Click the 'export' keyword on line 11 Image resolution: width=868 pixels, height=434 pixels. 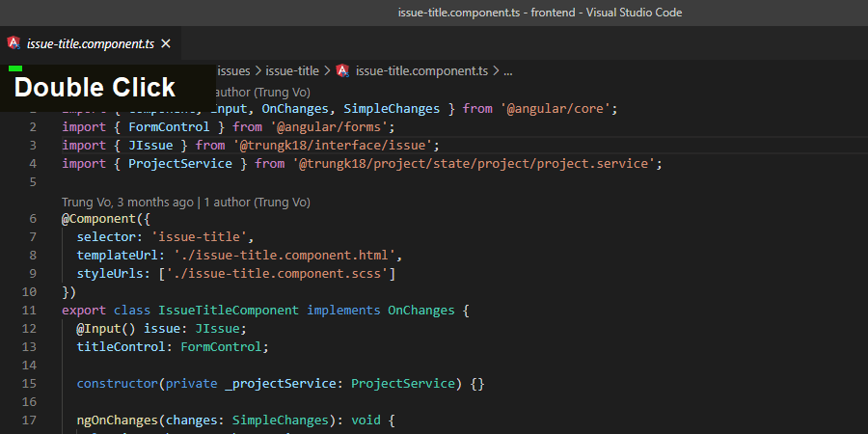coord(84,310)
